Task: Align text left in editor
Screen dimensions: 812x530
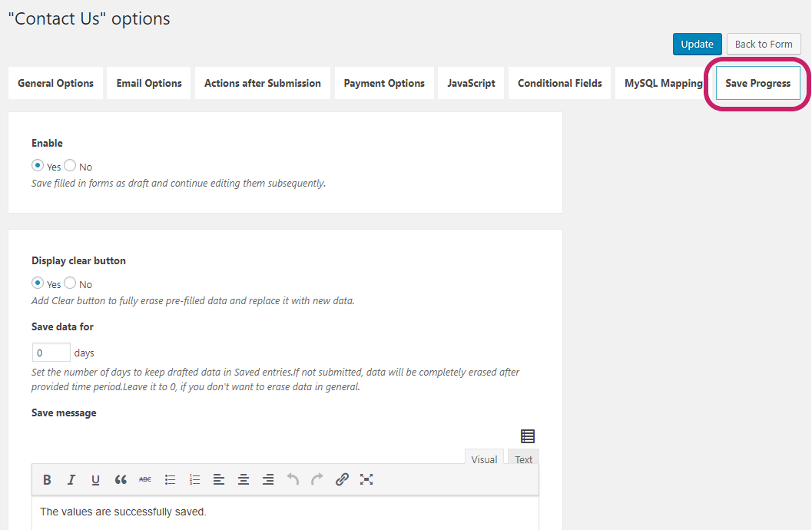Action: [219, 480]
